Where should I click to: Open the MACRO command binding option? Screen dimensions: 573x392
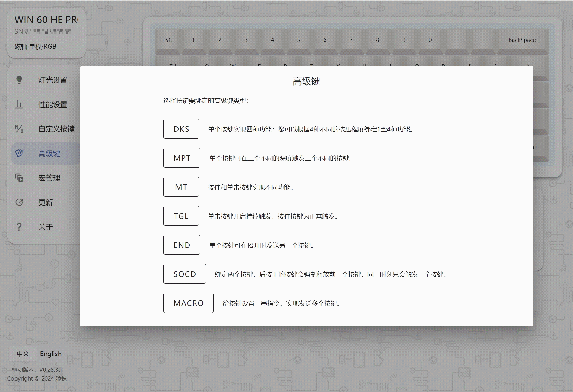188,303
